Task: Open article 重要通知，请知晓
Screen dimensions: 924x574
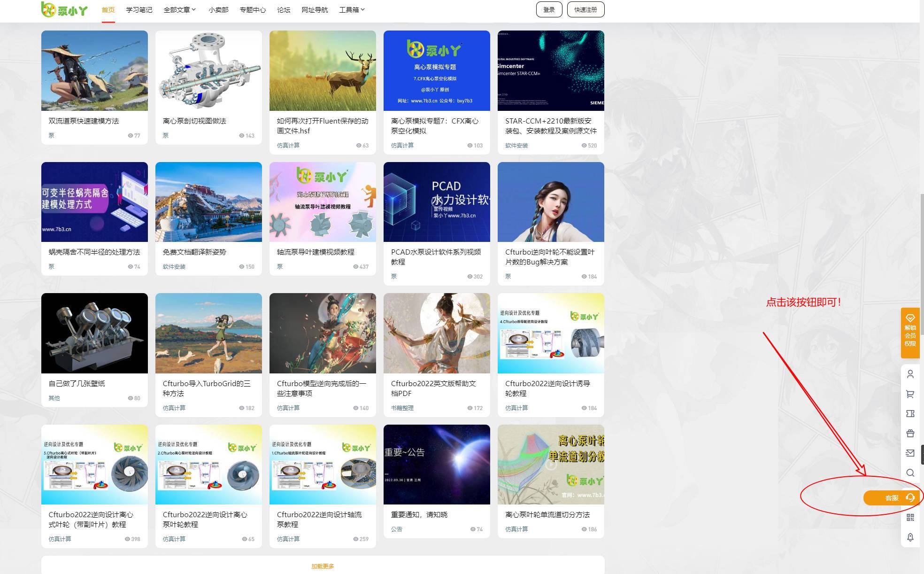Action: pos(419,515)
